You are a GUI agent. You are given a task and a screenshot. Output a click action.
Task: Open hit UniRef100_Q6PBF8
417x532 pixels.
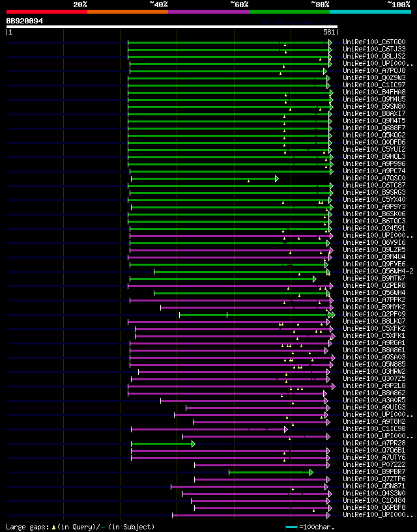click(374, 507)
